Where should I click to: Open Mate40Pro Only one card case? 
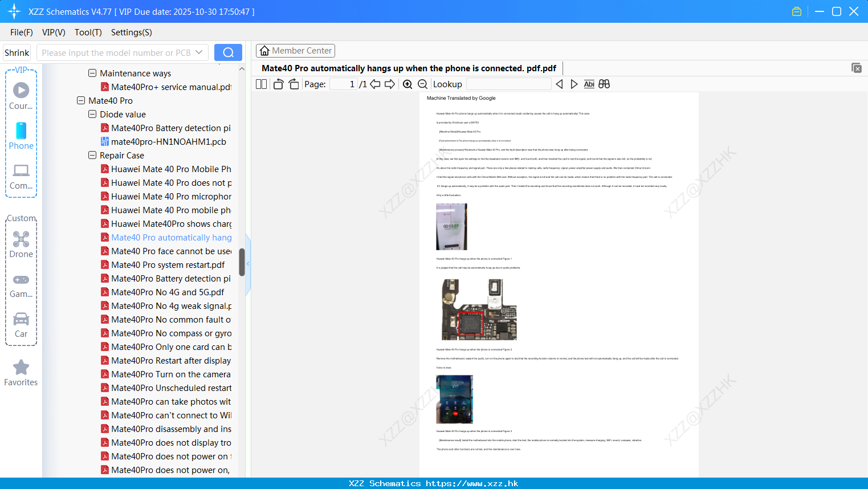pyautogui.click(x=166, y=347)
